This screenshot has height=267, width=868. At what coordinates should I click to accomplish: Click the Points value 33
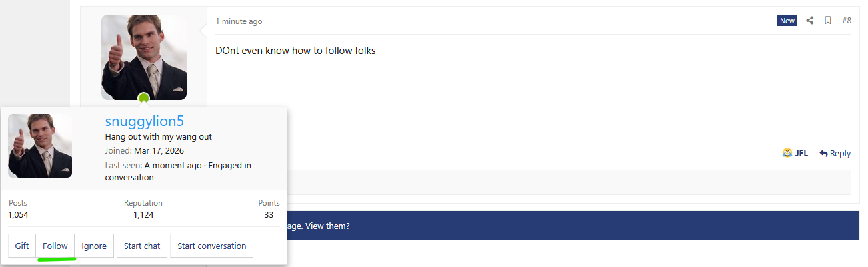point(269,215)
